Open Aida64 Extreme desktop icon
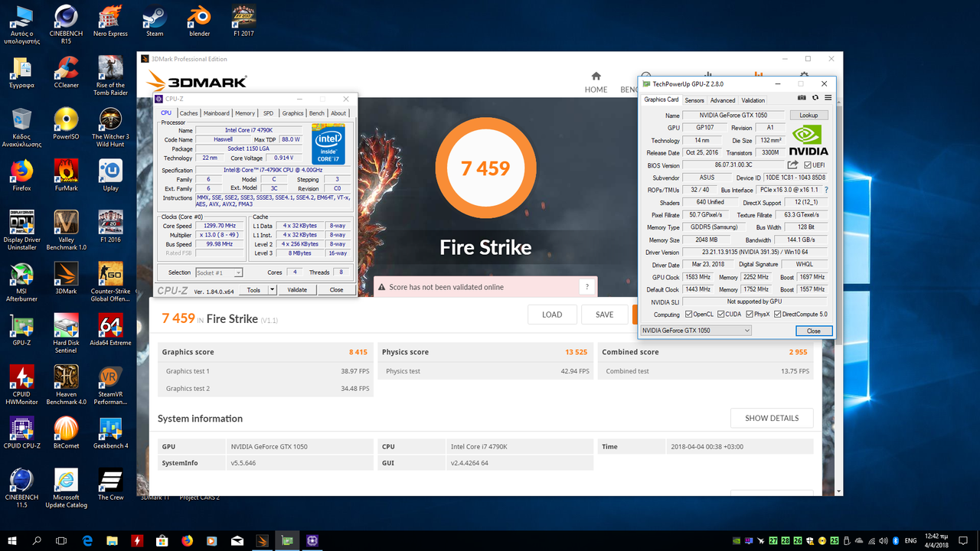This screenshot has width=980, height=551. click(110, 330)
